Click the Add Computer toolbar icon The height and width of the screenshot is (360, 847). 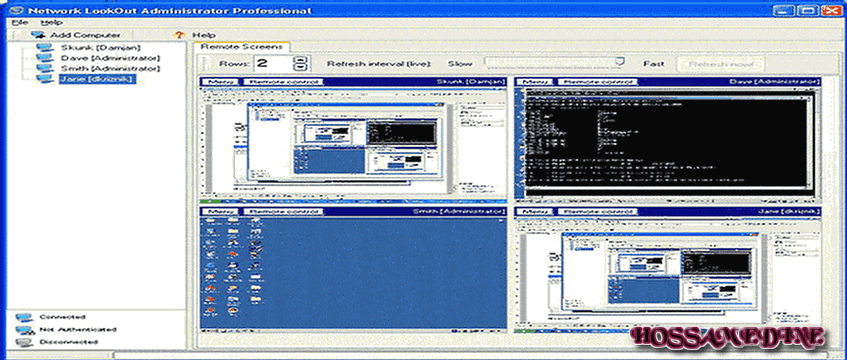pos(38,35)
